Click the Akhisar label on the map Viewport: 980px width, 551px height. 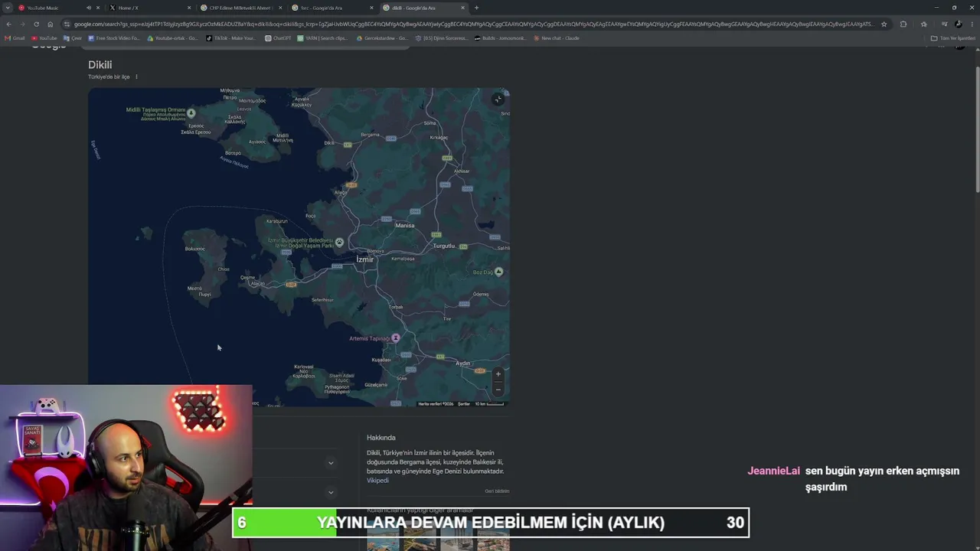(461, 171)
